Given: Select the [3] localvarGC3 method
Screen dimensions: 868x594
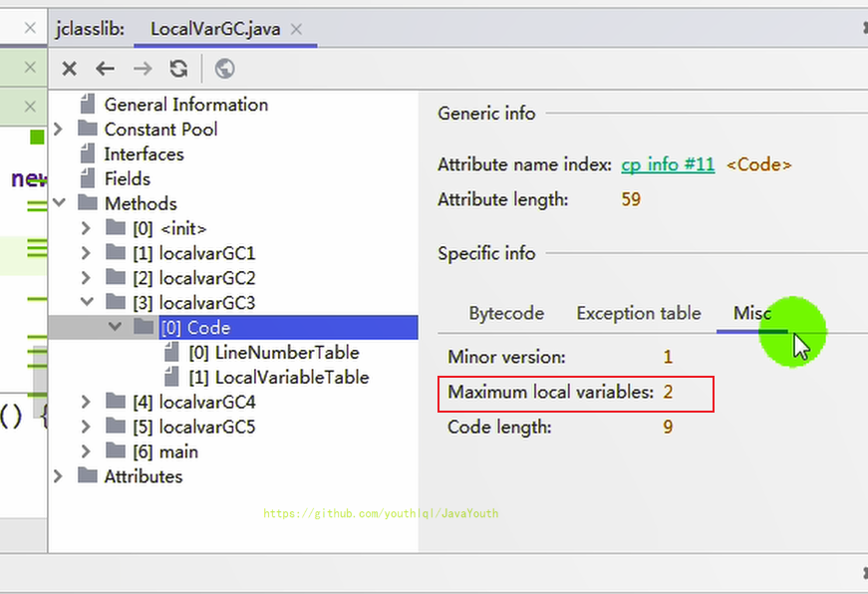Looking at the screenshot, I should (193, 303).
